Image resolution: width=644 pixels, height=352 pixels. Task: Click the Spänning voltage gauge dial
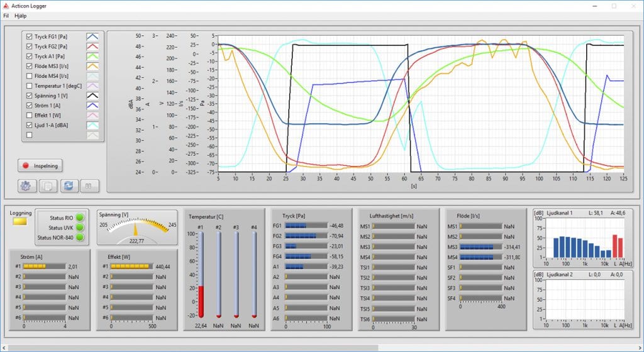tap(136, 228)
